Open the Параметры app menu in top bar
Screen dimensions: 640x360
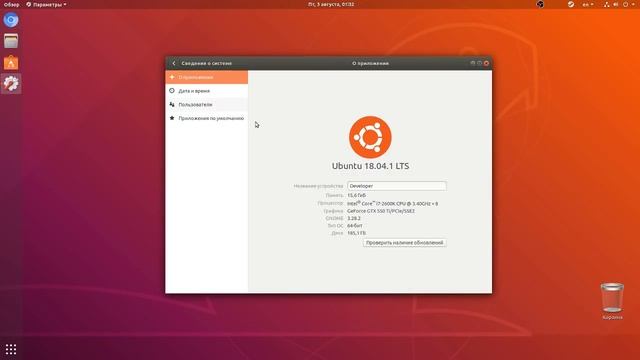[x=46, y=4]
